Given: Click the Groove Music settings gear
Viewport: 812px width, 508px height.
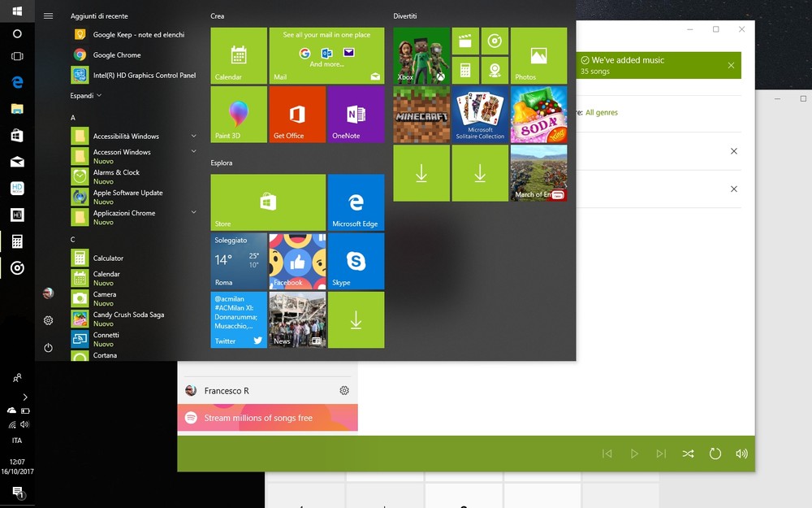Looking at the screenshot, I should coord(344,391).
